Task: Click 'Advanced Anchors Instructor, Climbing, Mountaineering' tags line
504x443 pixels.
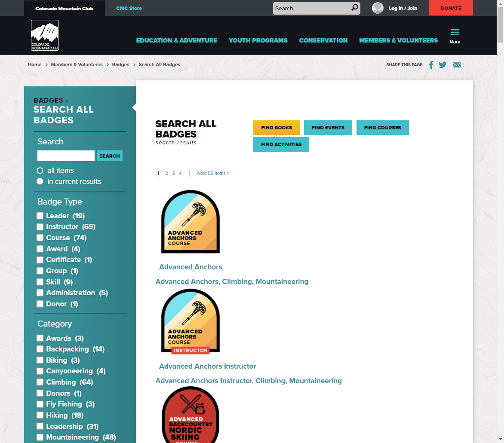Action: coord(249,381)
